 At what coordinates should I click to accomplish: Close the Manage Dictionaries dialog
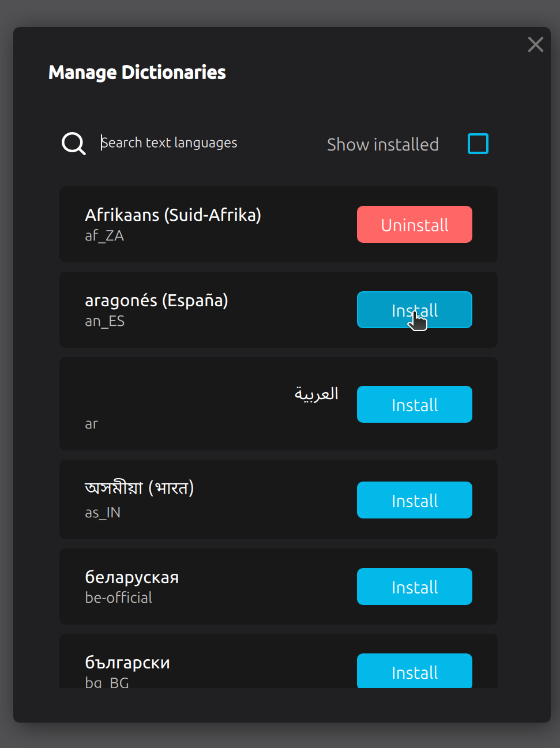click(535, 44)
